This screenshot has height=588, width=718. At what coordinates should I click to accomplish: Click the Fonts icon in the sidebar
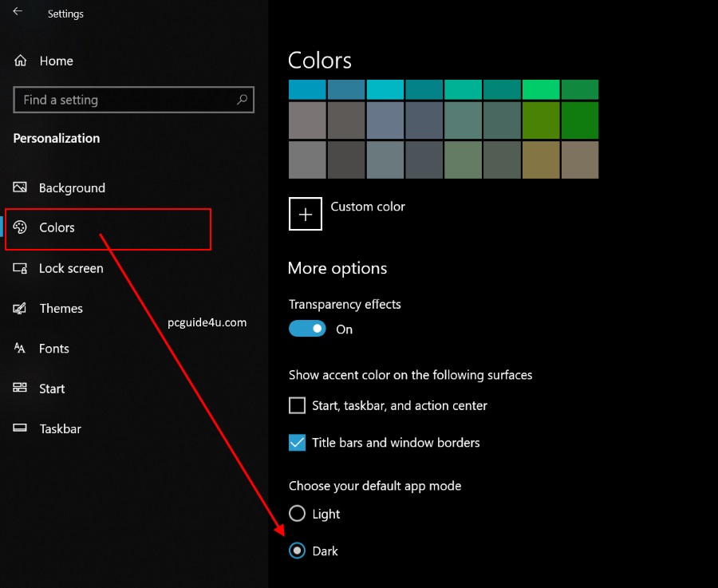coord(21,349)
